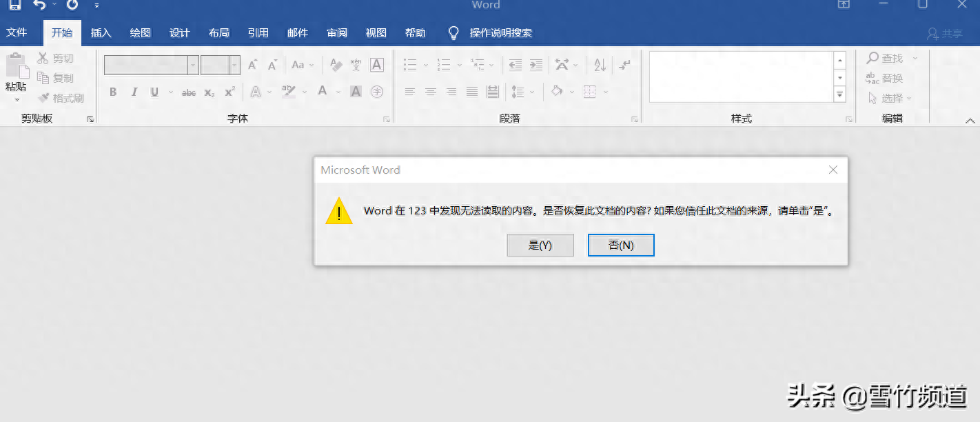The image size is (980, 422).
Task: Click the Copy (复制) icon
Action: tap(43, 77)
